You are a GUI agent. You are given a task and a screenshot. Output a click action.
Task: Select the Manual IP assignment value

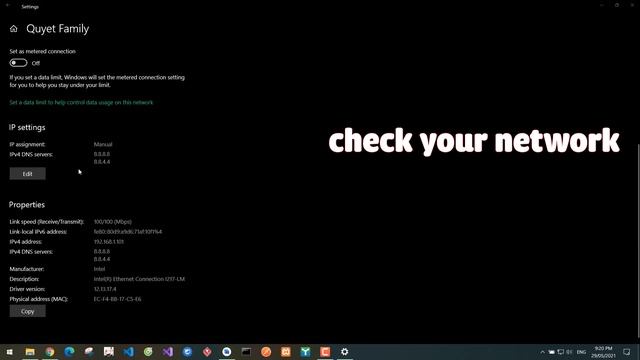[103, 144]
